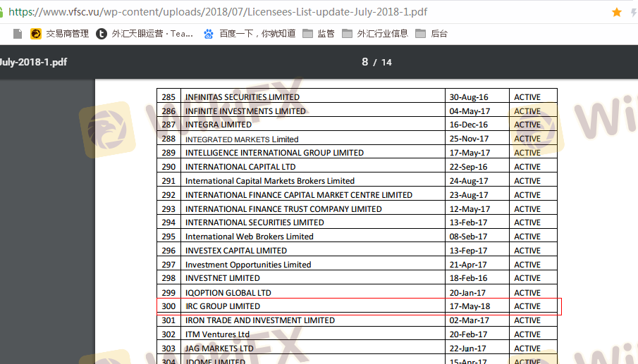This screenshot has width=638, height=364.
Task: Open the 后台 bookmarks folder
Action: (x=431, y=34)
